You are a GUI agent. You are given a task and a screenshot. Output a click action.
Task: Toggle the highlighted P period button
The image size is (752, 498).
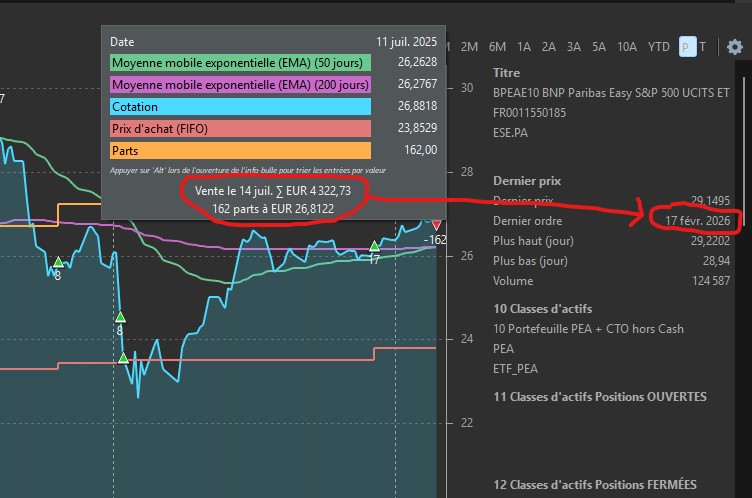(686, 47)
